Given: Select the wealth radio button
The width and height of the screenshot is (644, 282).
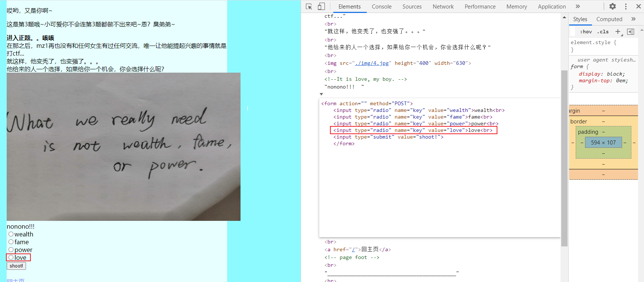Looking at the screenshot, I should (x=11, y=234).
